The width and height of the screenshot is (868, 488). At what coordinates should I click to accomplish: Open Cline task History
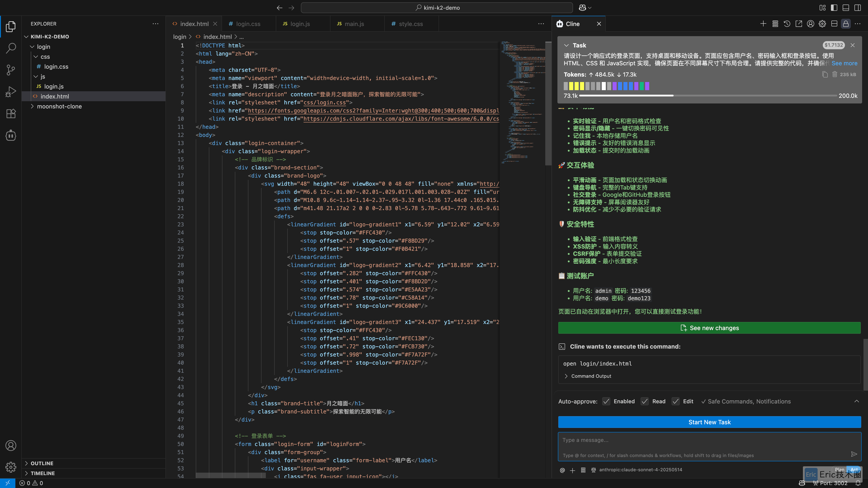point(787,23)
